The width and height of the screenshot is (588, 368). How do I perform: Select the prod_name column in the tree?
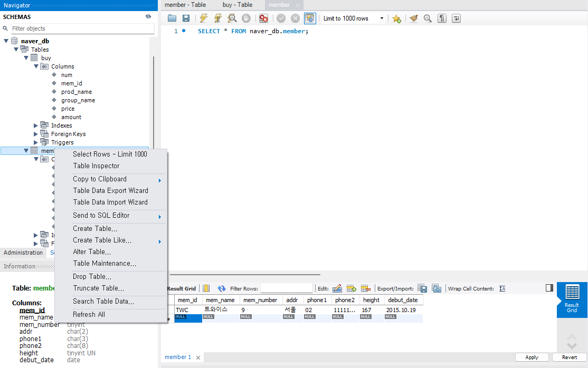point(77,92)
